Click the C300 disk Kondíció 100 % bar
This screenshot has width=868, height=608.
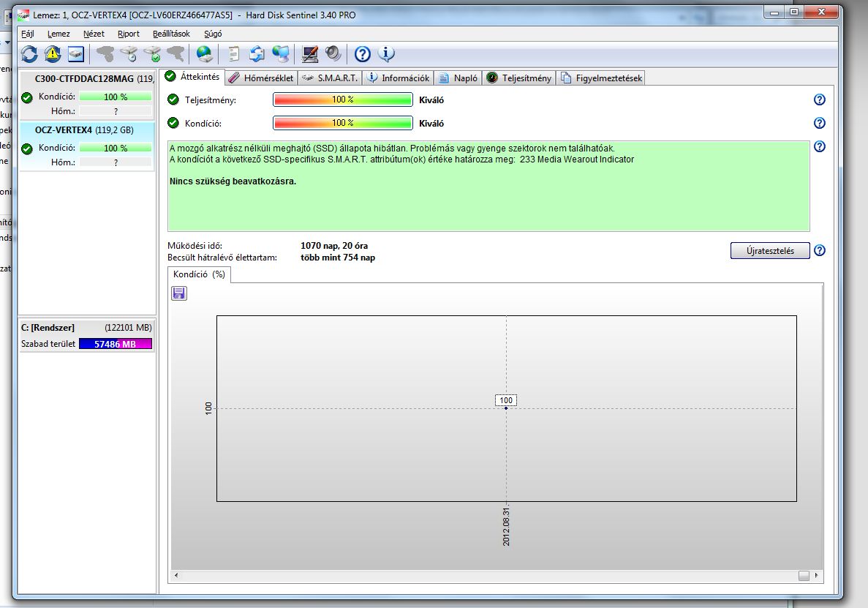[115, 97]
